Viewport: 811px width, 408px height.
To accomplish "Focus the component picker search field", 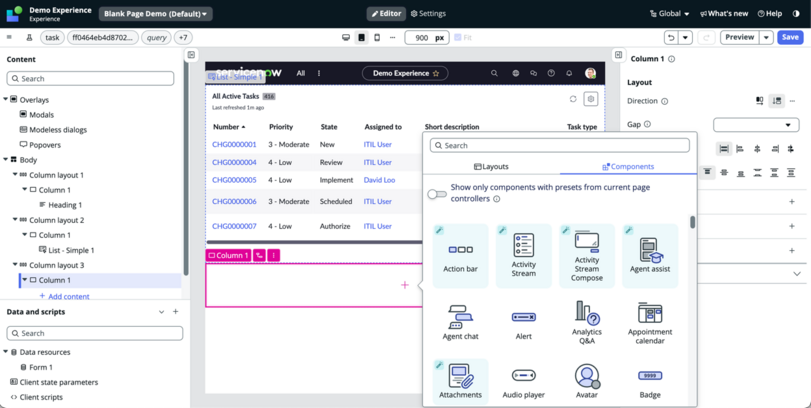I will [x=560, y=145].
